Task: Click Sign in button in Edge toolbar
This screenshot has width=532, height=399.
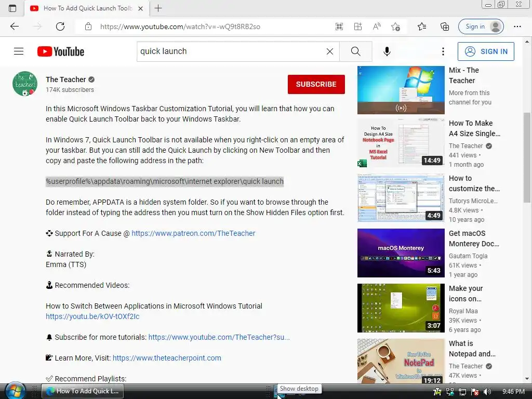Action: click(481, 26)
